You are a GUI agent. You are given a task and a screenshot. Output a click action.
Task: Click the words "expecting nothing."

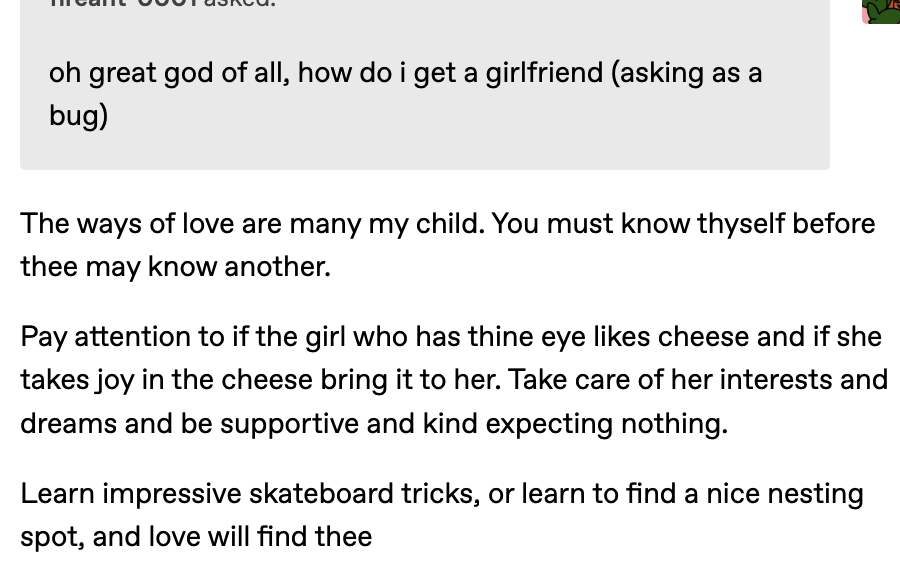[607, 424]
